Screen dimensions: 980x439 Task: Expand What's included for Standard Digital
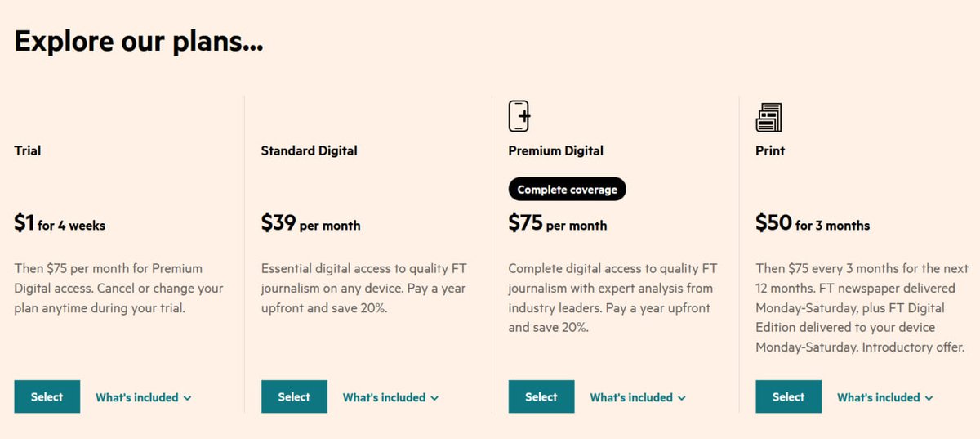click(x=390, y=397)
